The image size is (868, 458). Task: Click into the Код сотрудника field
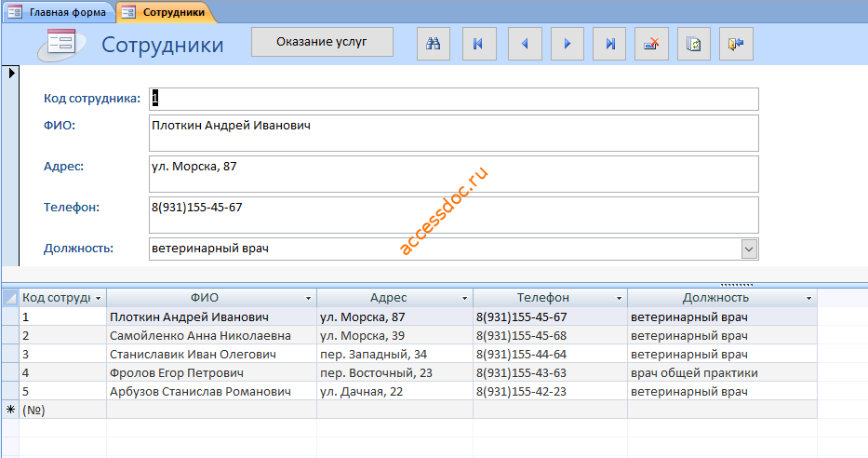pyautogui.click(x=453, y=99)
